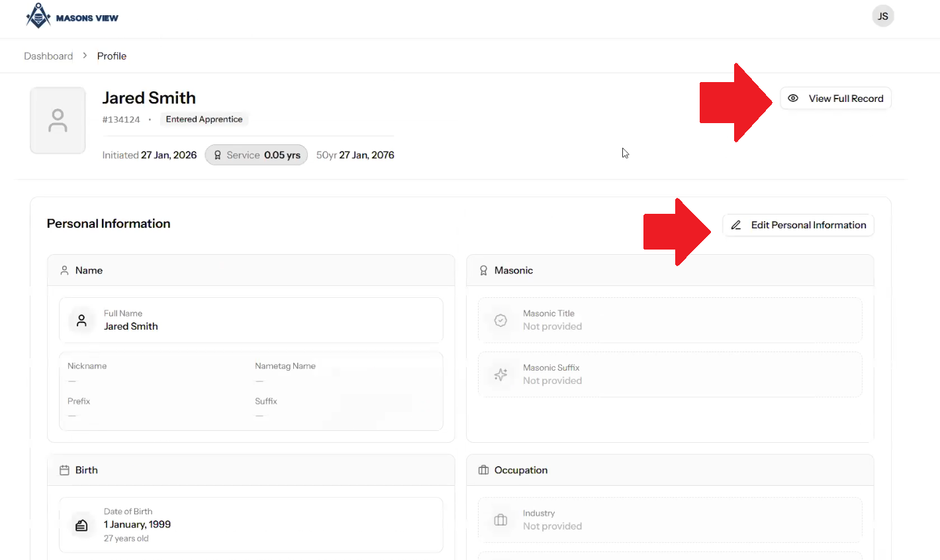Click the Prefix field label
The width and height of the screenshot is (940, 560).
tap(79, 401)
